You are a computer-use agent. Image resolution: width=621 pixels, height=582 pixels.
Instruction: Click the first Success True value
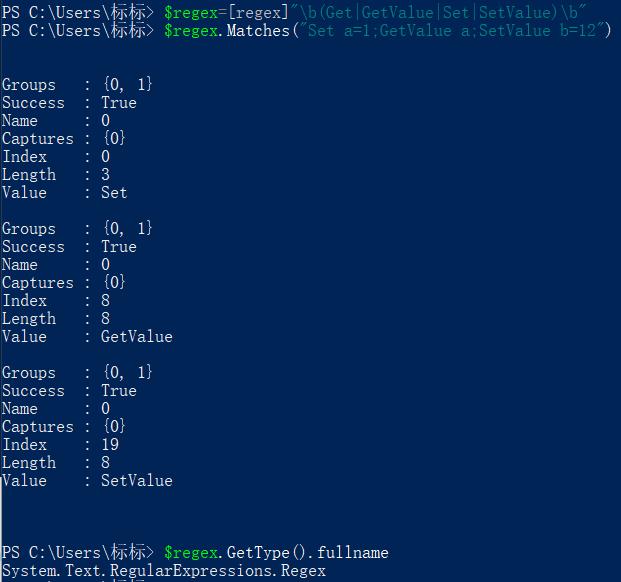(x=119, y=103)
